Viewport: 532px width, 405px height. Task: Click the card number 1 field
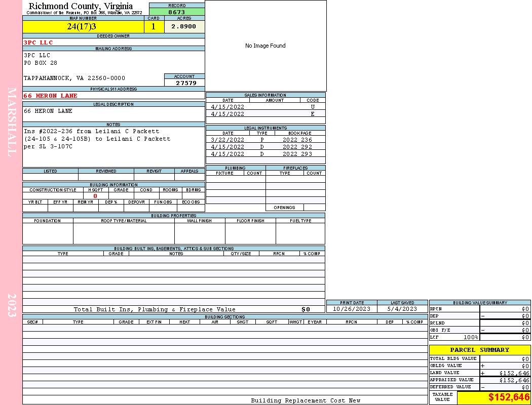[x=154, y=26]
